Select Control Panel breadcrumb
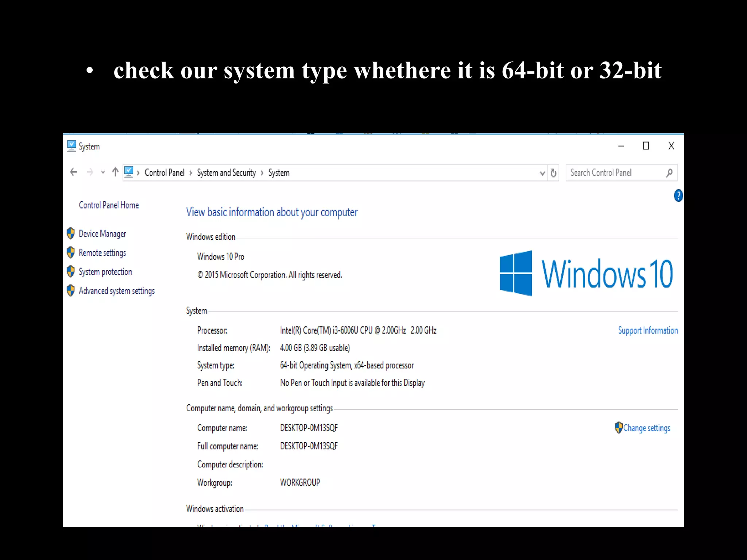Screen dimensions: 747x560 165,172
